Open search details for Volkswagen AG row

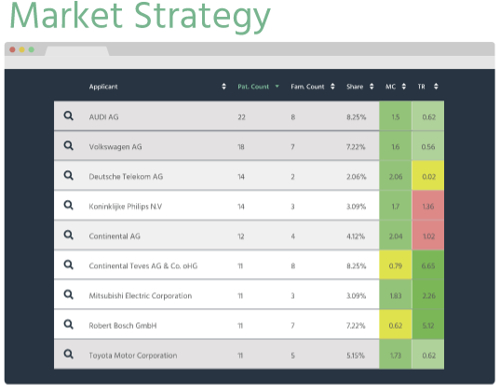click(x=68, y=145)
